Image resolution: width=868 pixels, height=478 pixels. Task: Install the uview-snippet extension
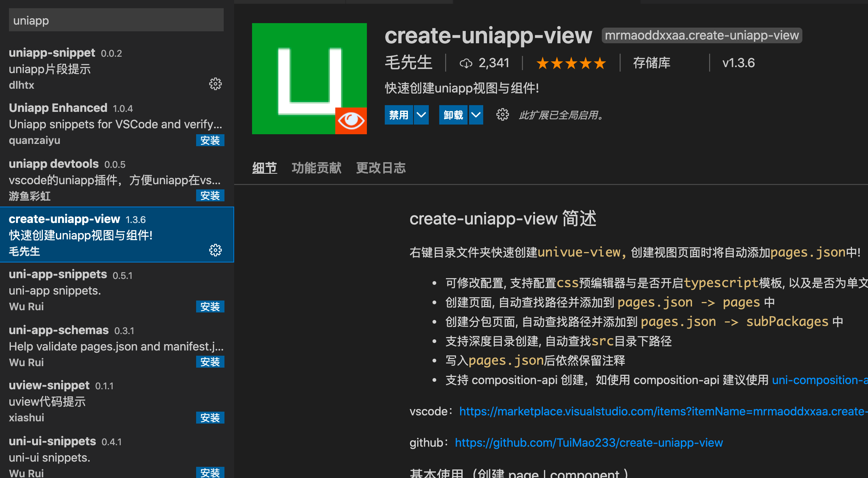pos(210,418)
